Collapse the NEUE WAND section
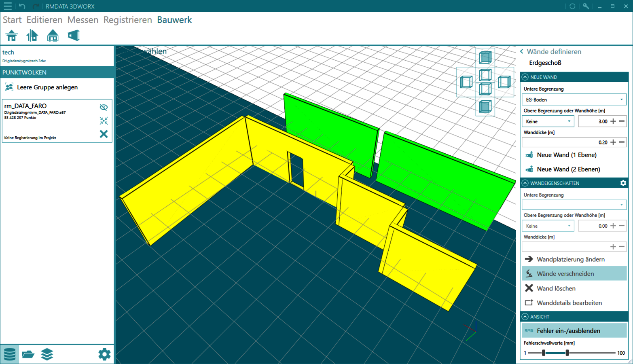This screenshot has width=633, height=364. point(525,77)
